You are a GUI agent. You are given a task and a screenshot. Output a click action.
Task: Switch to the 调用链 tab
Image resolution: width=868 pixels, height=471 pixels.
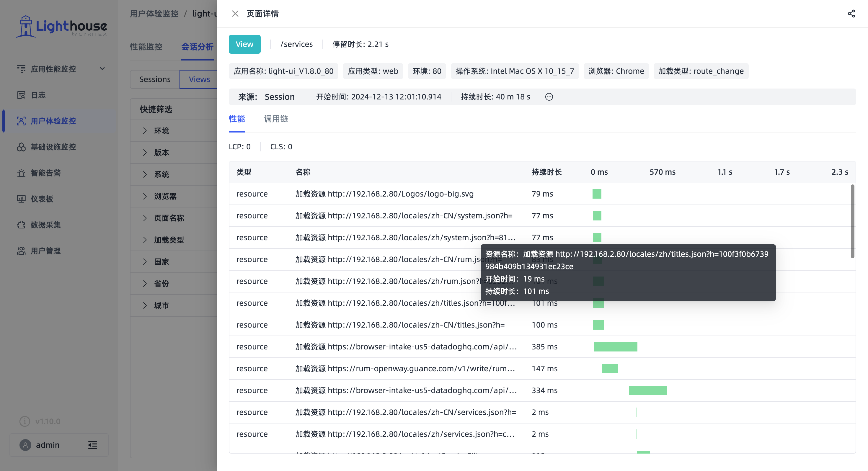pos(276,119)
